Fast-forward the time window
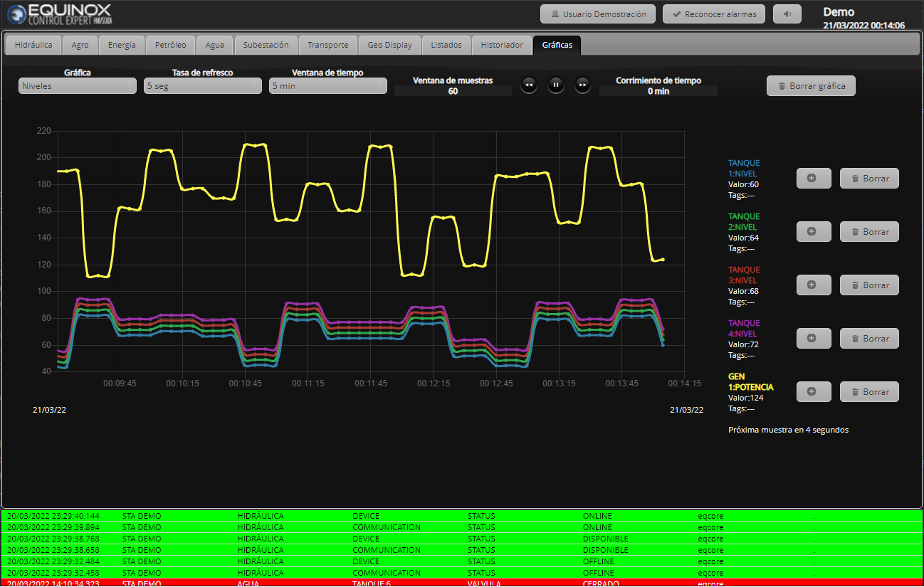Screen dimensions: 924x587 [x=582, y=85]
